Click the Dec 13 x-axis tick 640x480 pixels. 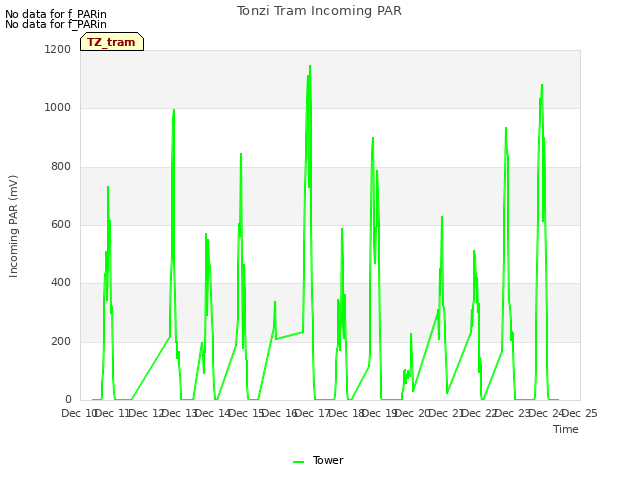point(180,413)
